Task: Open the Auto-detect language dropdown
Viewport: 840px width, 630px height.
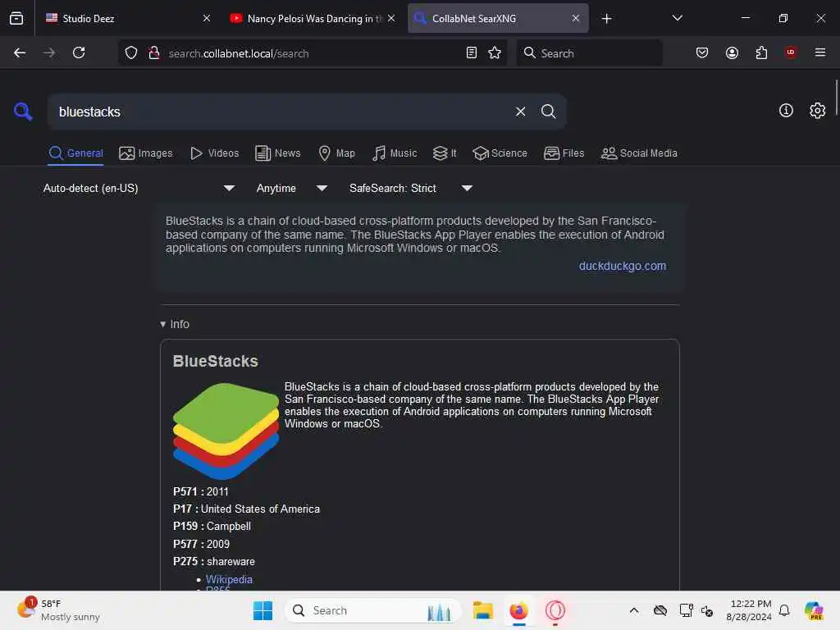Action: pyautogui.click(x=139, y=188)
